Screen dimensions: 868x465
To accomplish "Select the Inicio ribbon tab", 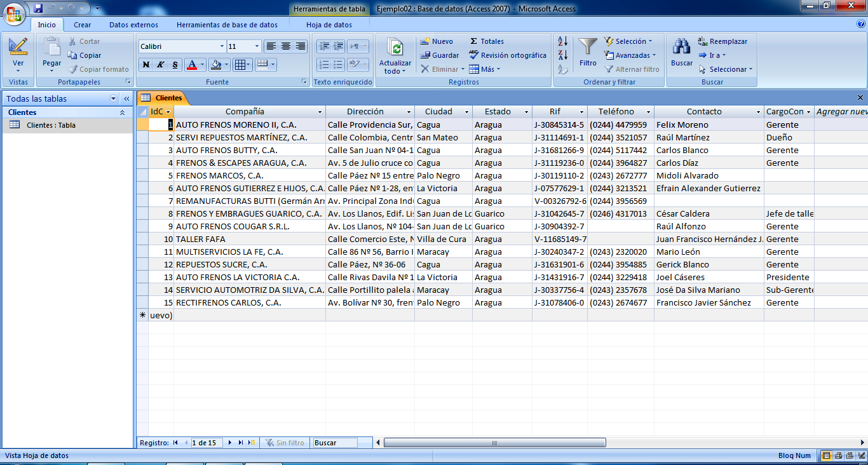I will [x=46, y=25].
